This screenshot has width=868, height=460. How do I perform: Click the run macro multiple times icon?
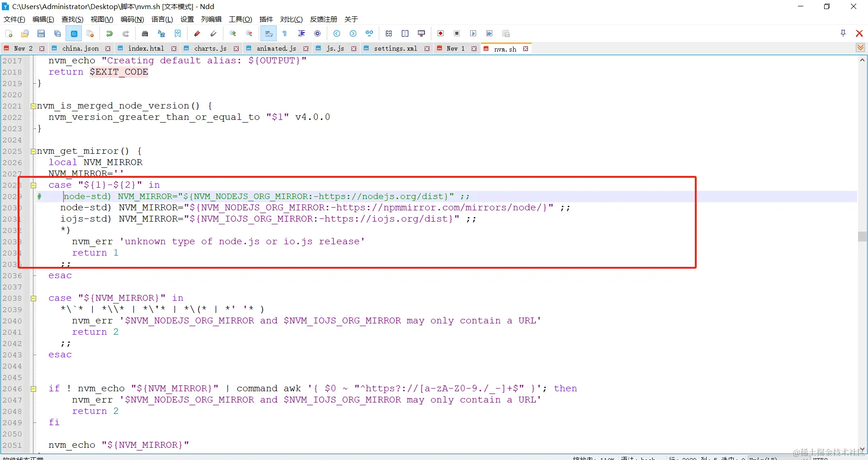click(490, 33)
